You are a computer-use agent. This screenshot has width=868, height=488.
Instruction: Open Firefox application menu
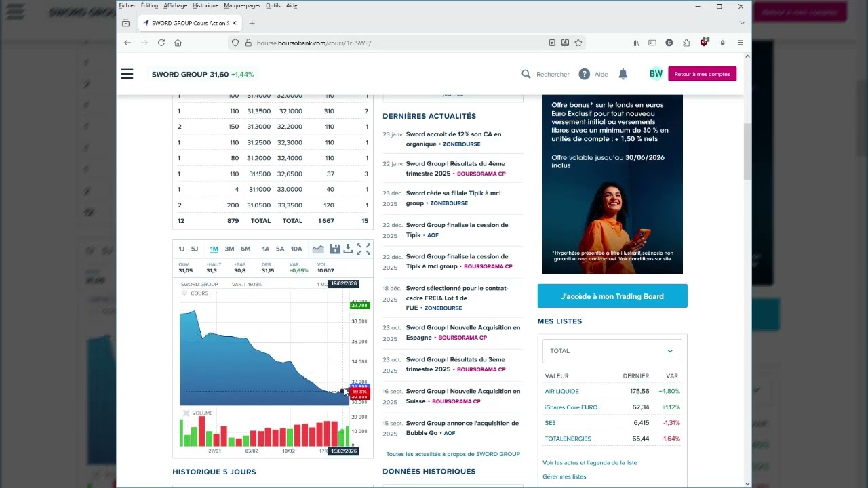tap(740, 43)
